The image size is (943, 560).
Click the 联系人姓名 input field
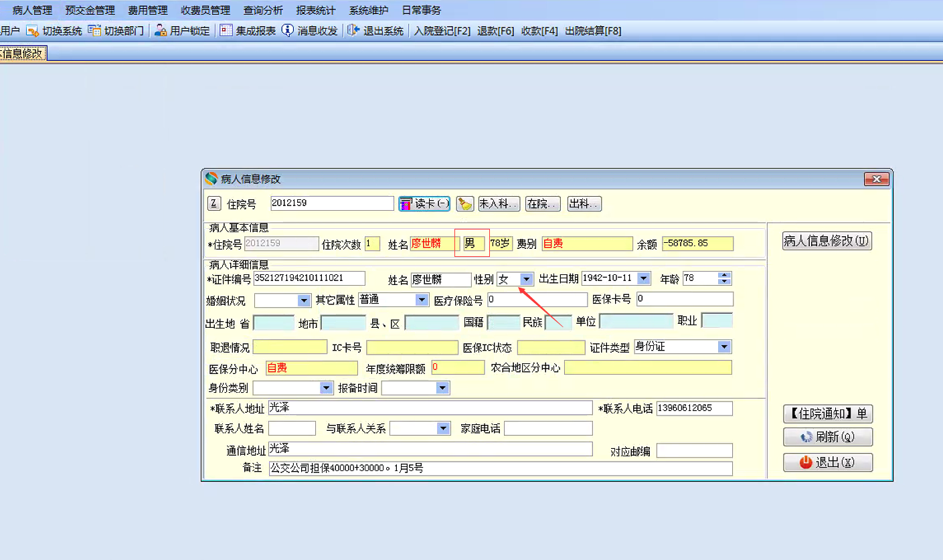tap(292, 428)
